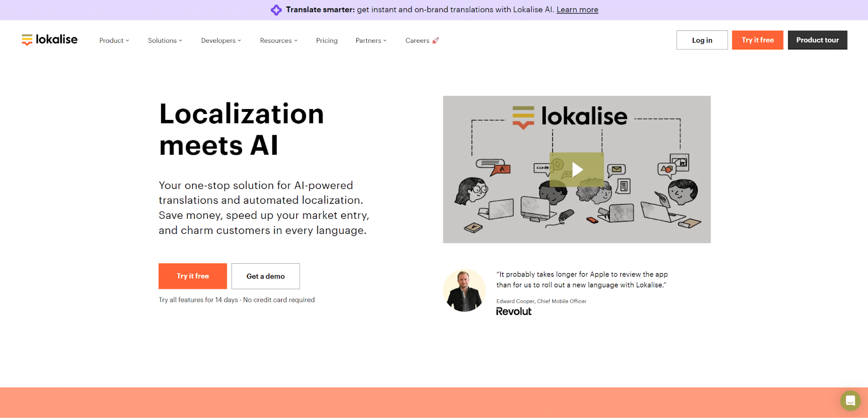Request a demo with Get a demo

tap(265, 276)
